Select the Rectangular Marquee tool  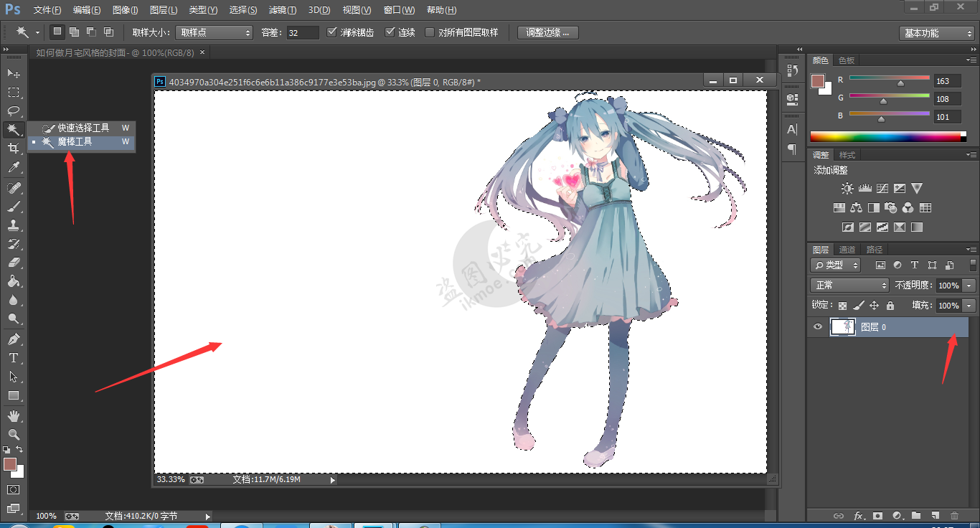(14, 92)
